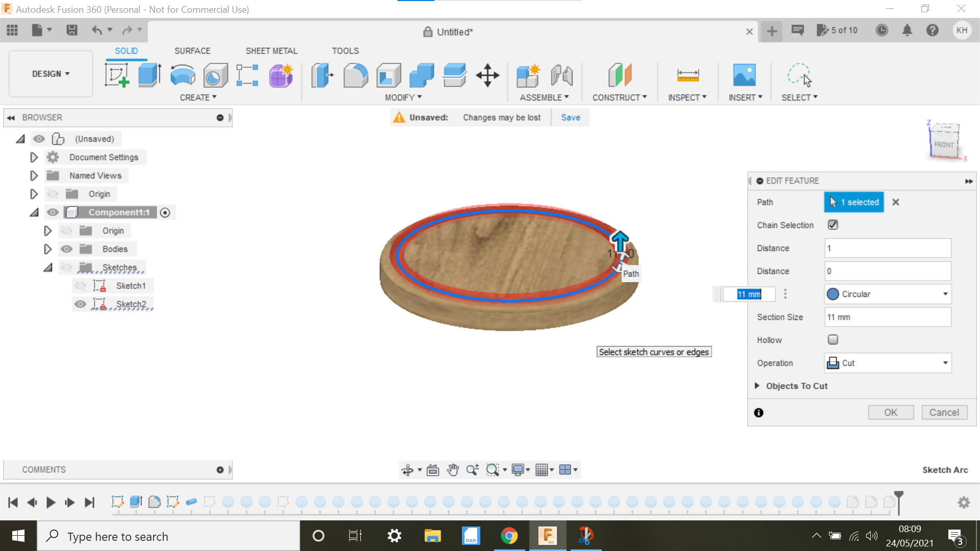Switch to the Sheet Metal tab
Image resolution: width=980 pixels, height=551 pixels.
tap(271, 51)
